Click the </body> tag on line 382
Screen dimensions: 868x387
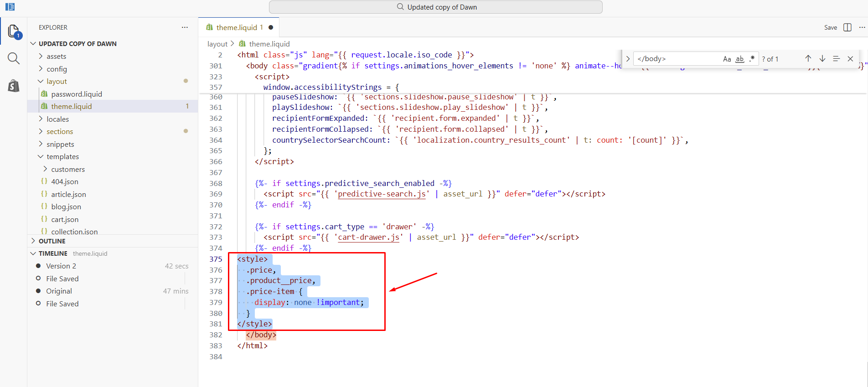[261, 335]
